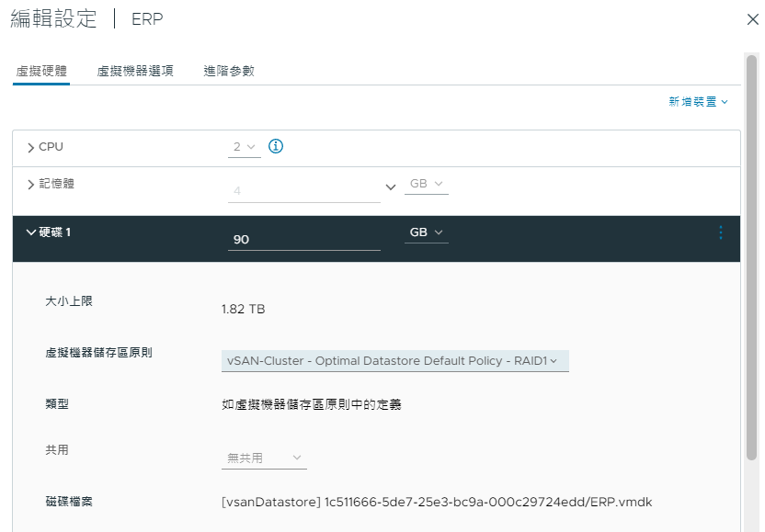765x532 pixels.
Task: Click the vertical scrollbar thumb
Action: point(751,257)
